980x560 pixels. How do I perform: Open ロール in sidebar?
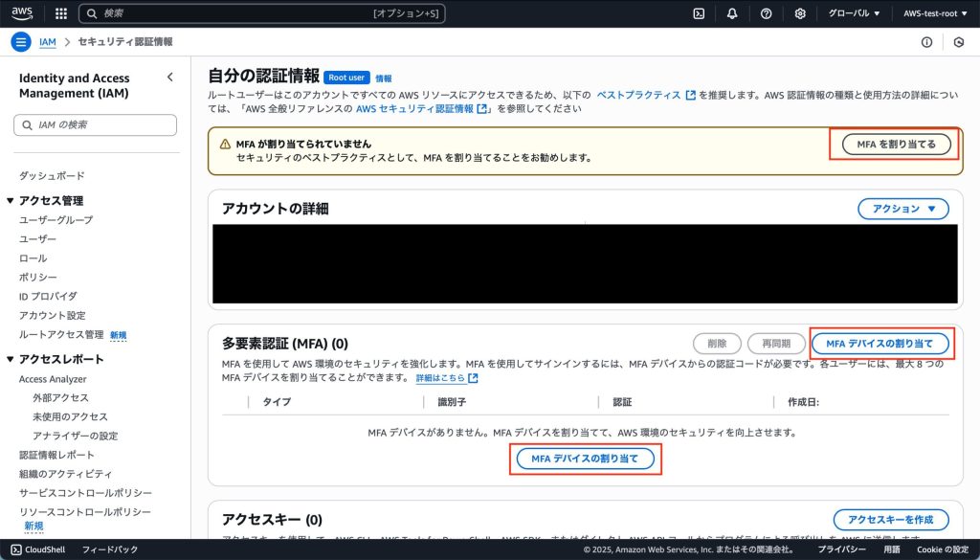[33, 258]
